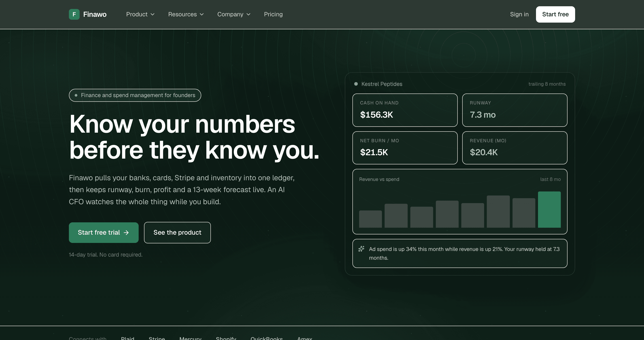The image size is (644, 340).
Task: Click the first gray bar in the chart
Action: pos(370,219)
